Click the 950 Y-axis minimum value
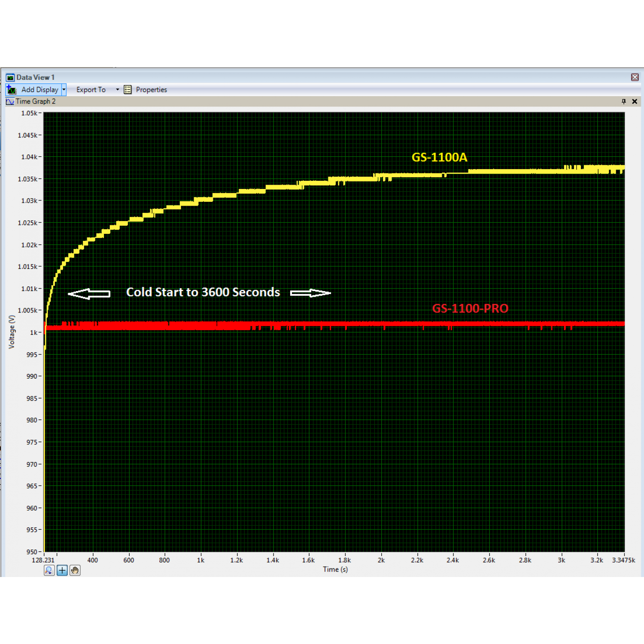The width and height of the screenshot is (644, 644). point(32,552)
